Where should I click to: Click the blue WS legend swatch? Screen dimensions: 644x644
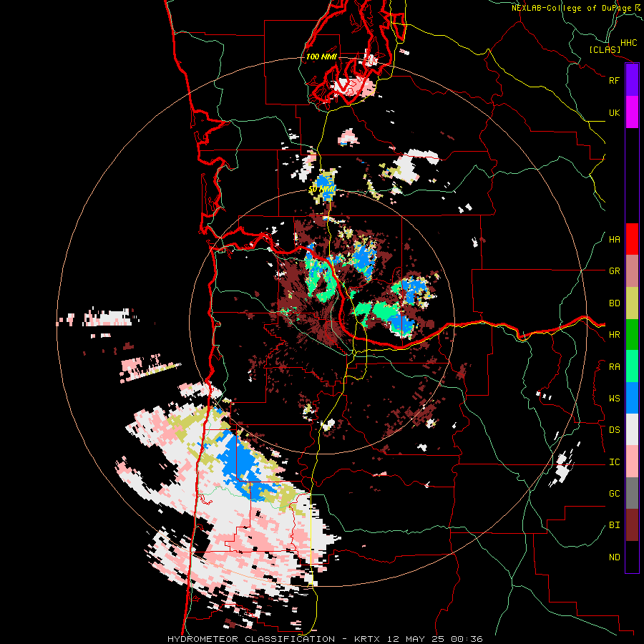[x=632, y=398]
